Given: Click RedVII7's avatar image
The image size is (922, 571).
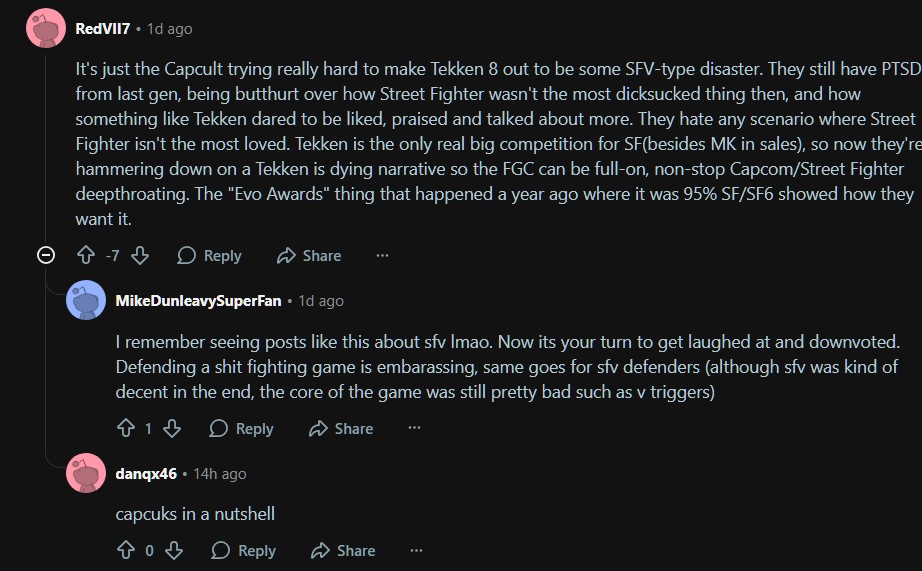Looking at the screenshot, I should [x=46, y=28].
